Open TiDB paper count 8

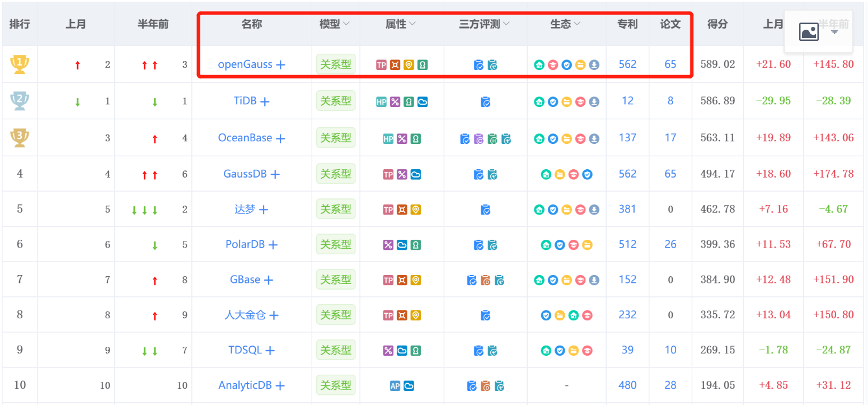(670, 101)
